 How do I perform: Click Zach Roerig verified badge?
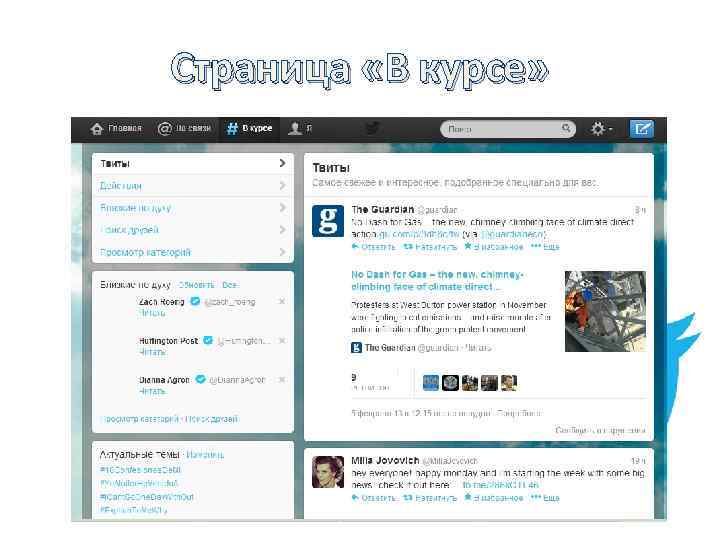(x=195, y=301)
